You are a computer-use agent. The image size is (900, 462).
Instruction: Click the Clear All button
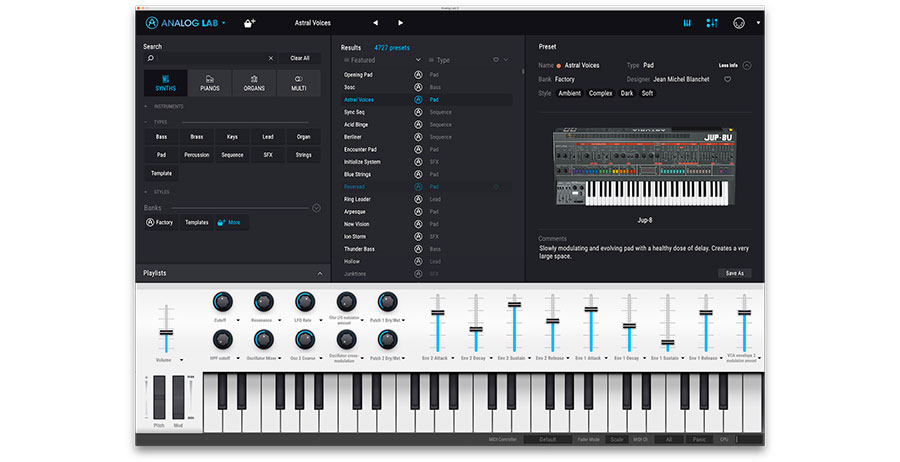(300, 58)
